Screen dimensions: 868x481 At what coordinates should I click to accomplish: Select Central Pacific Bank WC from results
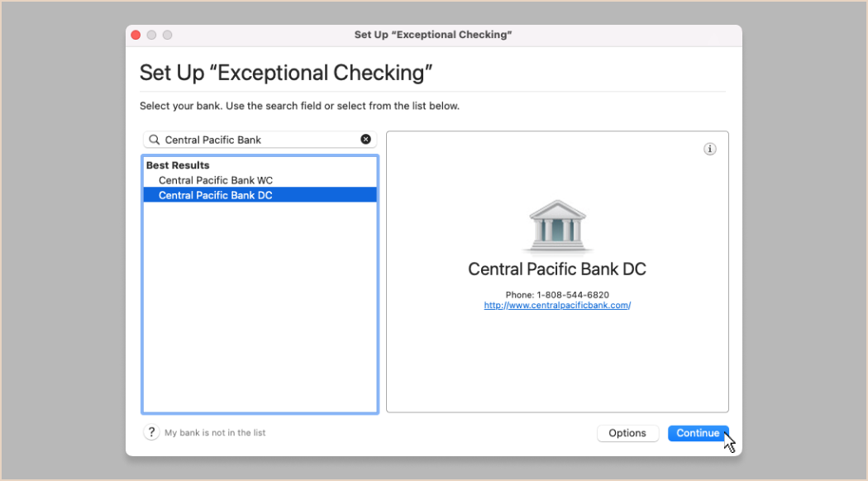coord(260,180)
